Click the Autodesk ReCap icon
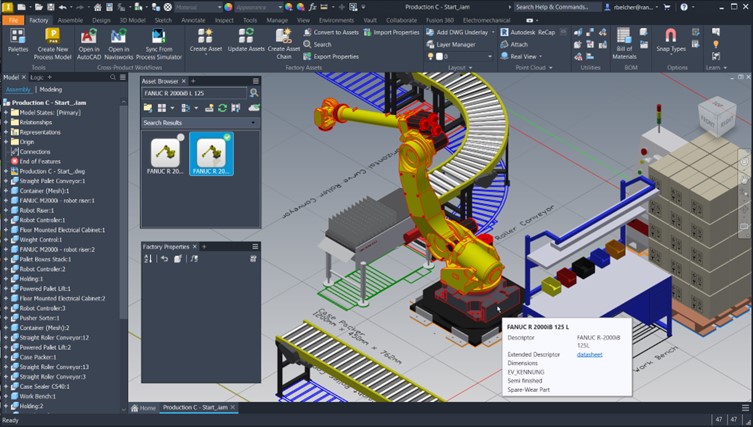Image resolution: width=753 pixels, height=427 pixels. [x=504, y=32]
